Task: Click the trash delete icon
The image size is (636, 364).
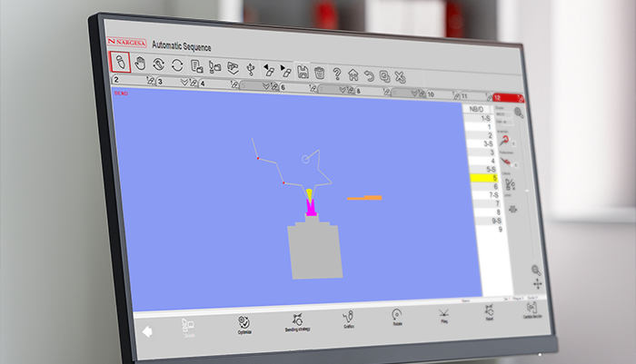Action: pos(319,72)
